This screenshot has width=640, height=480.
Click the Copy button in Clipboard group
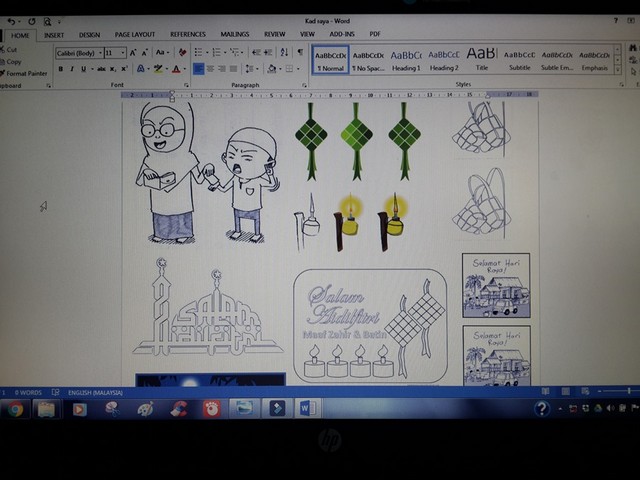pos(13,61)
